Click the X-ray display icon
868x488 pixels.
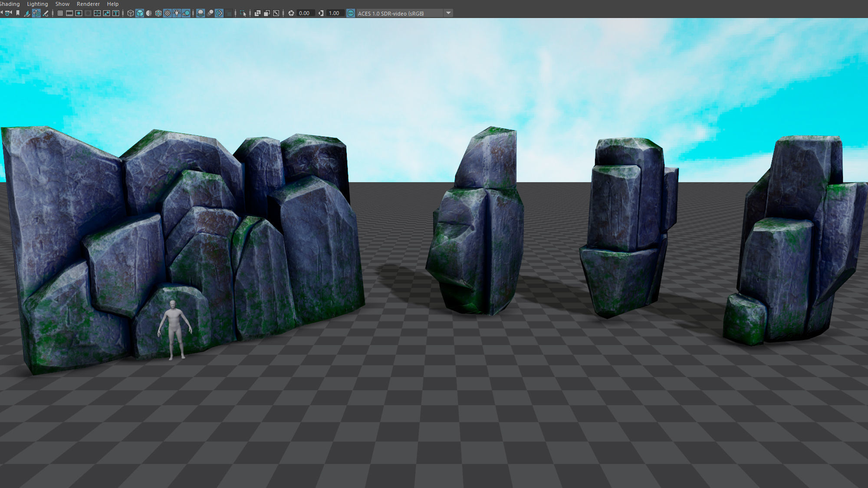tap(257, 13)
